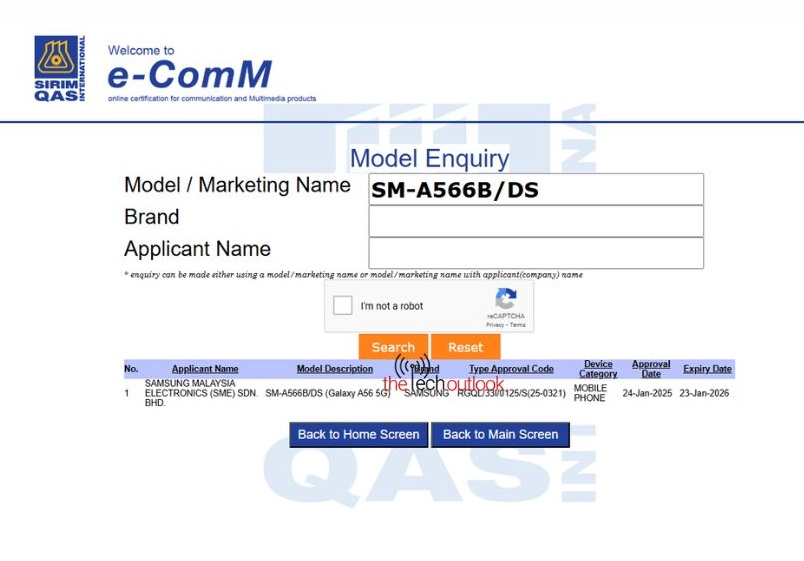Image resolution: width=804 pixels, height=561 pixels.
Task: Go Back to Home Screen
Action: (358, 435)
